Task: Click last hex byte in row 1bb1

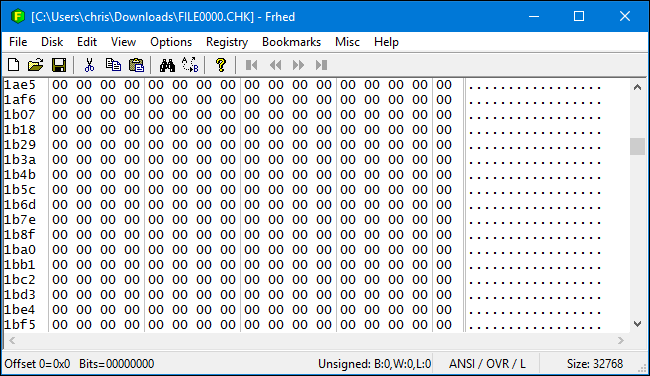Action: coord(444,264)
